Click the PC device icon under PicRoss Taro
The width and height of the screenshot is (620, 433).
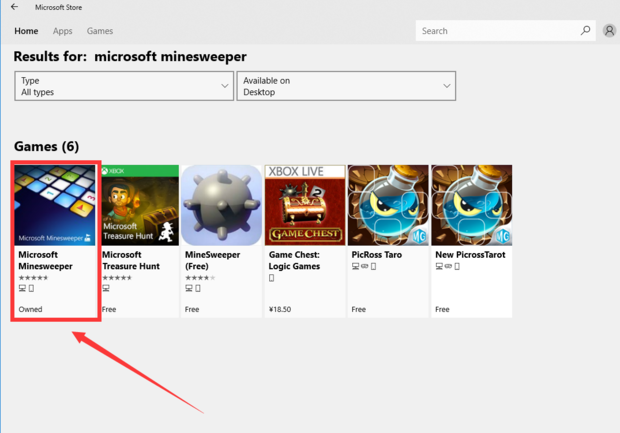(355, 266)
